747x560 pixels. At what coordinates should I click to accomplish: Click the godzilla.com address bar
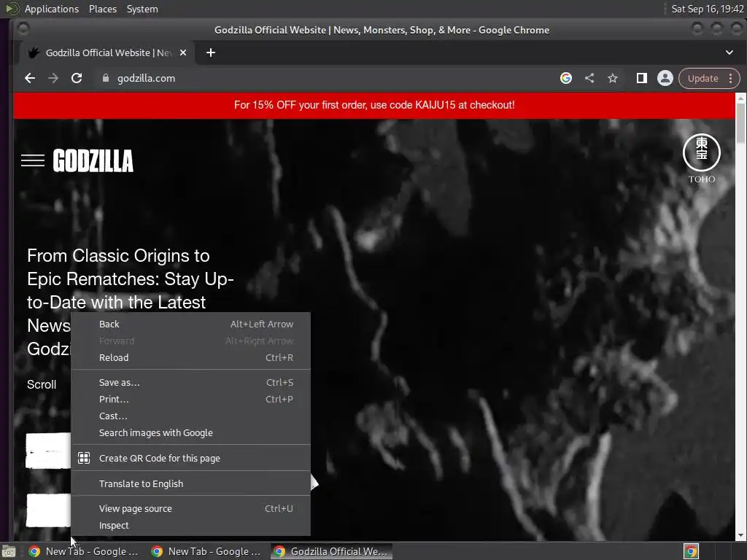point(329,78)
